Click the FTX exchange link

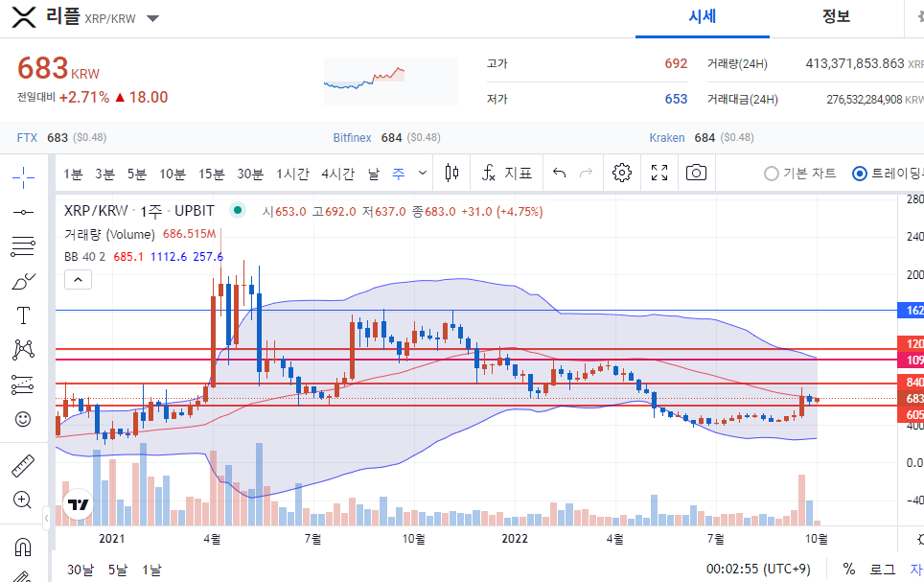click(x=27, y=138)
